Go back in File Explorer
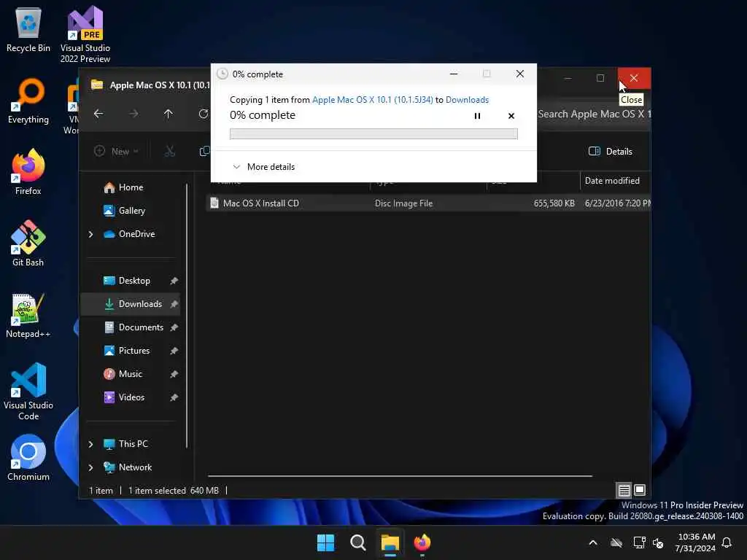This screenshot has width=747, height=560. click(x=98, y=114)
